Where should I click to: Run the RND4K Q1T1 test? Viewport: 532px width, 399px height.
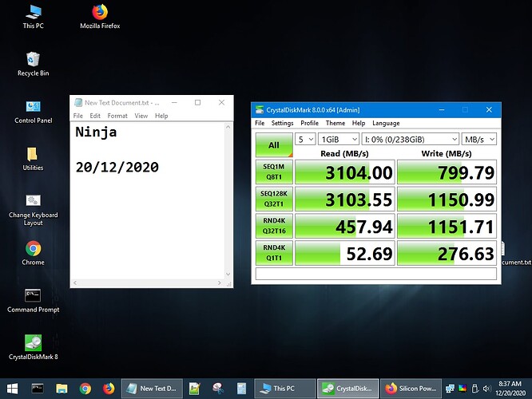(274, 253)
